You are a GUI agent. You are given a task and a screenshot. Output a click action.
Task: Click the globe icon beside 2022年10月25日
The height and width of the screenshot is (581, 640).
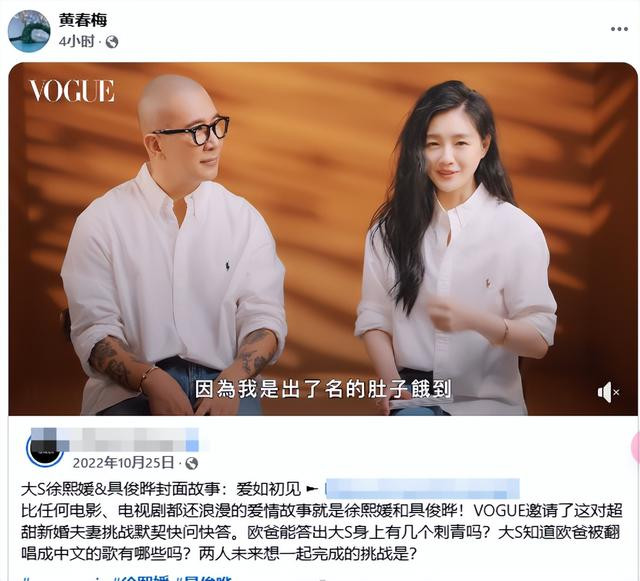[191, 463]
